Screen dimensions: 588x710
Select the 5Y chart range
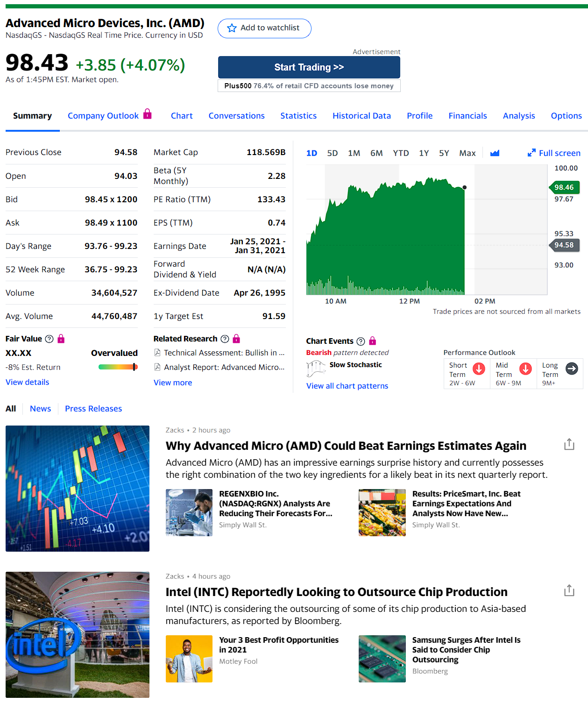tap(444, 153)
